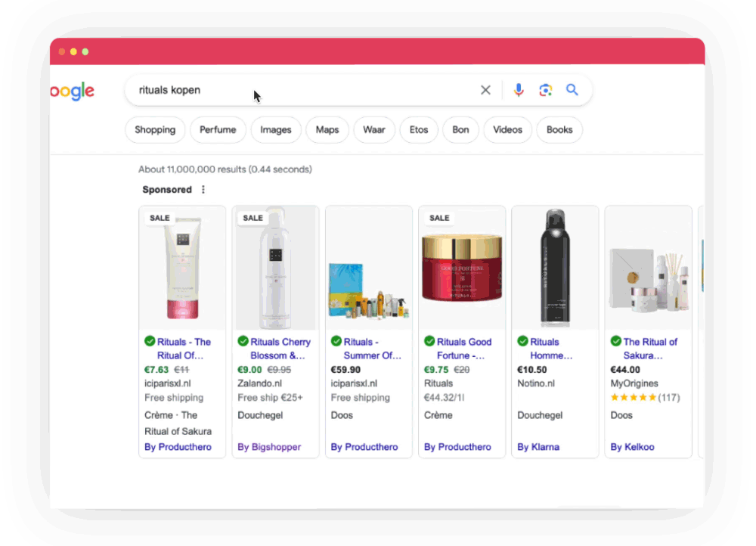Open the 'Rituals Homme...' product link
The height and width of the screenshot is (546, 756).
click(x=551, y=349)
